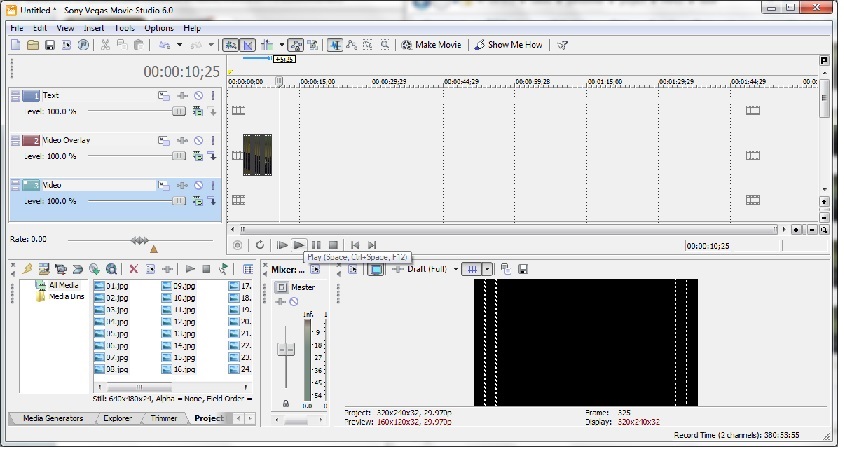Screen dimensions: 844x451
Task: Mute the Text track
Action: 199,96
